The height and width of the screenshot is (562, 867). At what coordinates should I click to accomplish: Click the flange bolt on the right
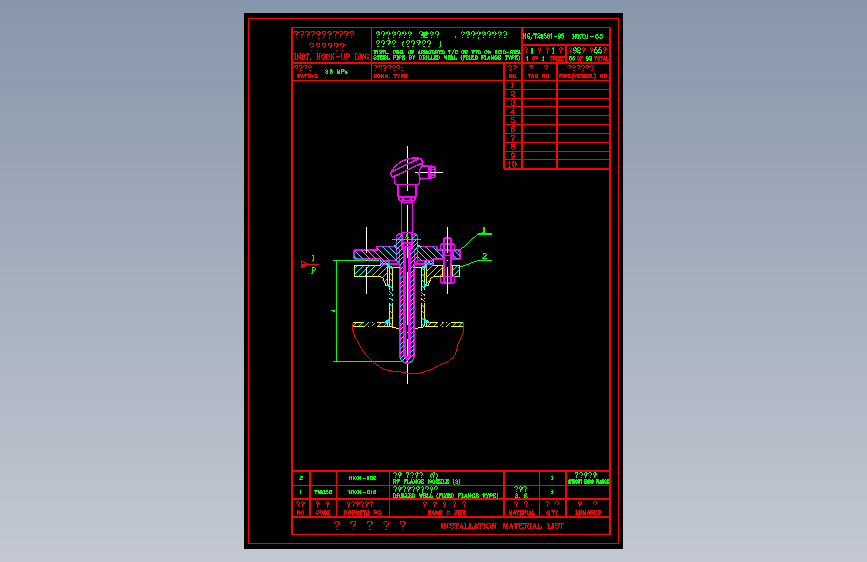pyautogui.click(x=448, y=261)
